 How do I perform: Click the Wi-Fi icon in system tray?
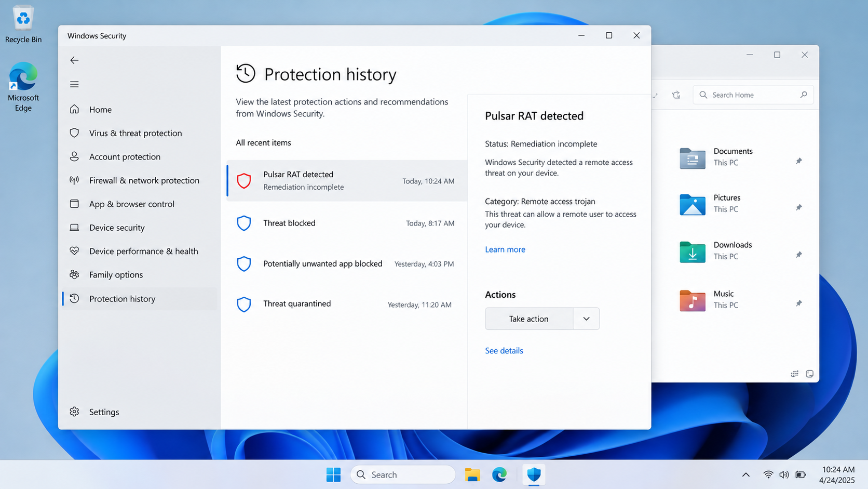coord(768,474)
